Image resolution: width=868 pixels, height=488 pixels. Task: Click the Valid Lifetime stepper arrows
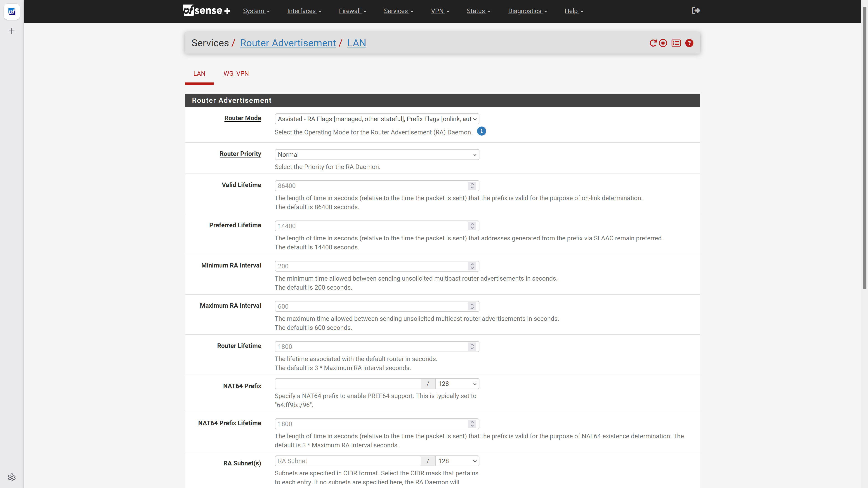(x=472, y=185)
